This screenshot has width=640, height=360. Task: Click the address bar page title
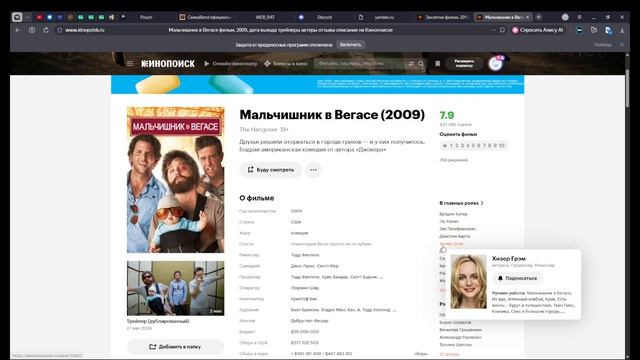[281, 30]
